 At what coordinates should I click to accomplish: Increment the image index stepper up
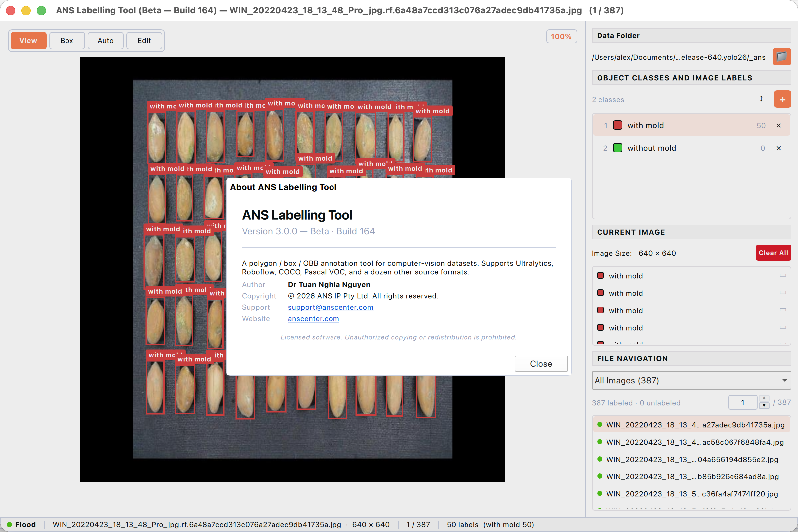(x=764, y=398)
